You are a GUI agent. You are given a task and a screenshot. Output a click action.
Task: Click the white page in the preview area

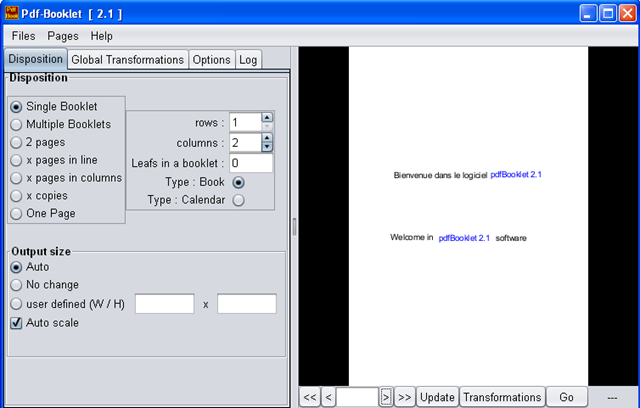click(468, 216)
